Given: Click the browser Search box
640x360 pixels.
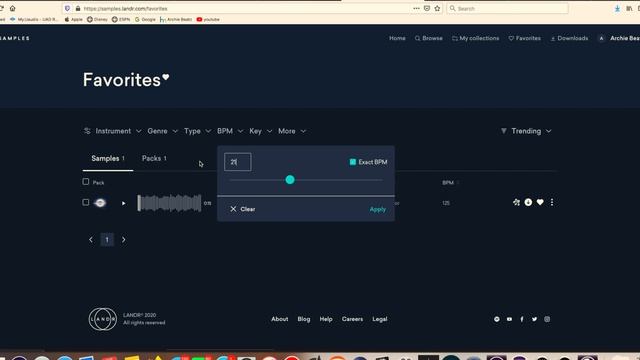Looking at the screenshot, I should coord(507,8).
